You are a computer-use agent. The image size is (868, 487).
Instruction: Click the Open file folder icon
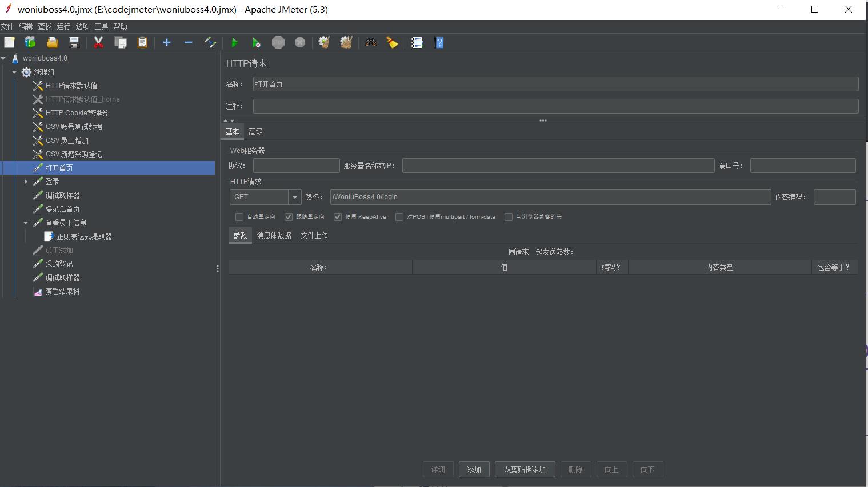[52, 42]
